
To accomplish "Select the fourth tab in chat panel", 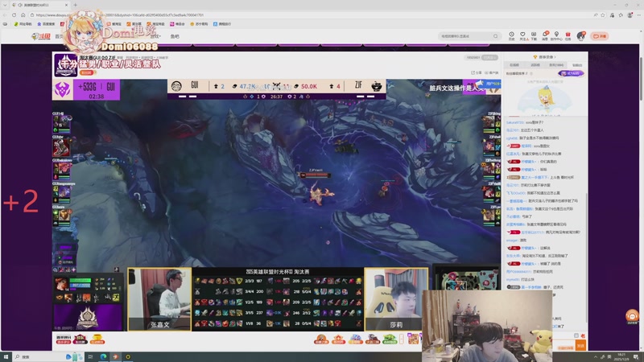I will tap(577, 65).
